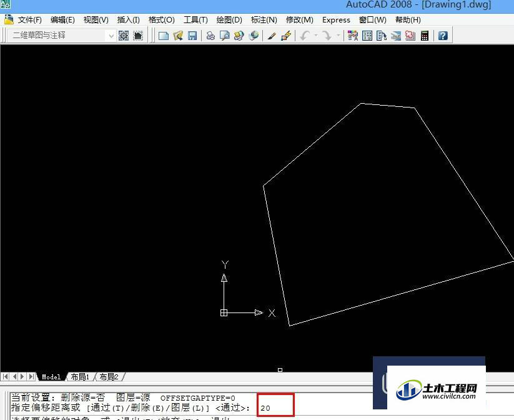The image size is (514, 420).
Task: Switch to the 布局1 layout tab
Action: (80, 377)
